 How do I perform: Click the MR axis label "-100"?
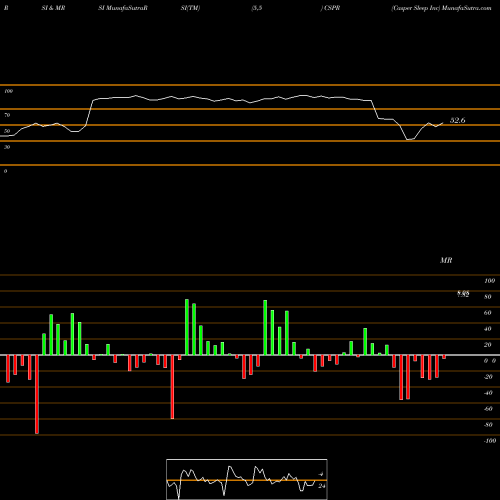490,441
